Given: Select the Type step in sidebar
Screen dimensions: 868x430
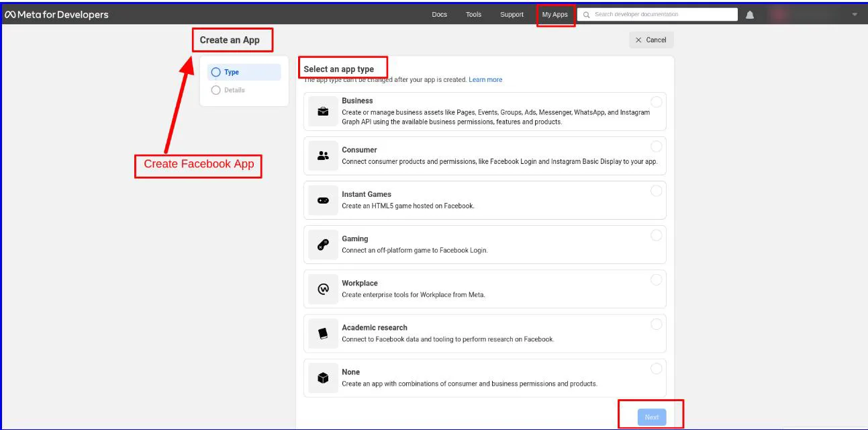Looking at the screenshot, I should click(x=244, y=72).
